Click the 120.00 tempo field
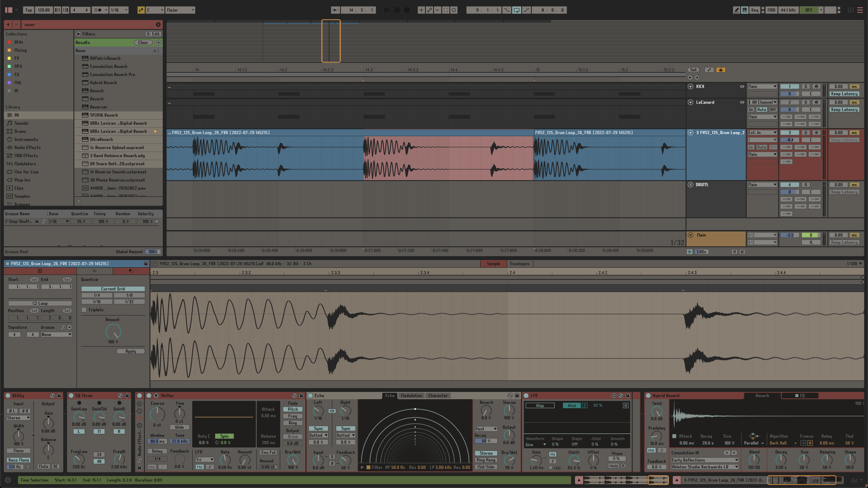The width and height of the screenshot is (868, 488). tap(44, 10)
